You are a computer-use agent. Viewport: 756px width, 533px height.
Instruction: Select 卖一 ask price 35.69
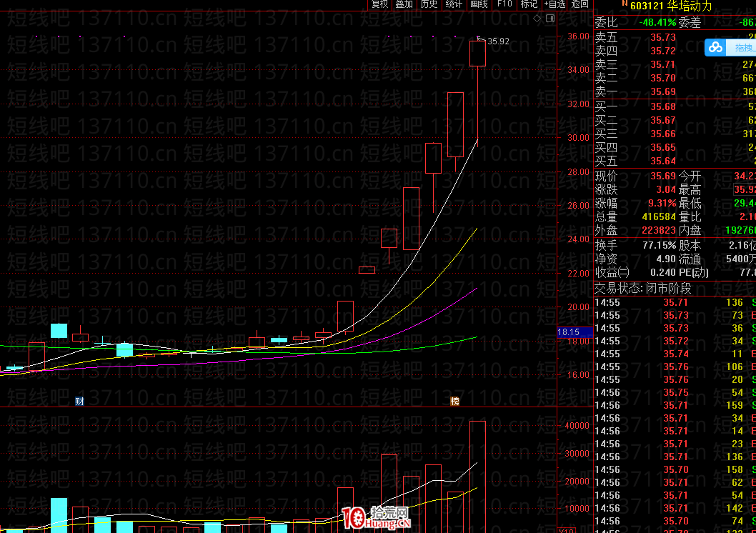tap(663, 91)
